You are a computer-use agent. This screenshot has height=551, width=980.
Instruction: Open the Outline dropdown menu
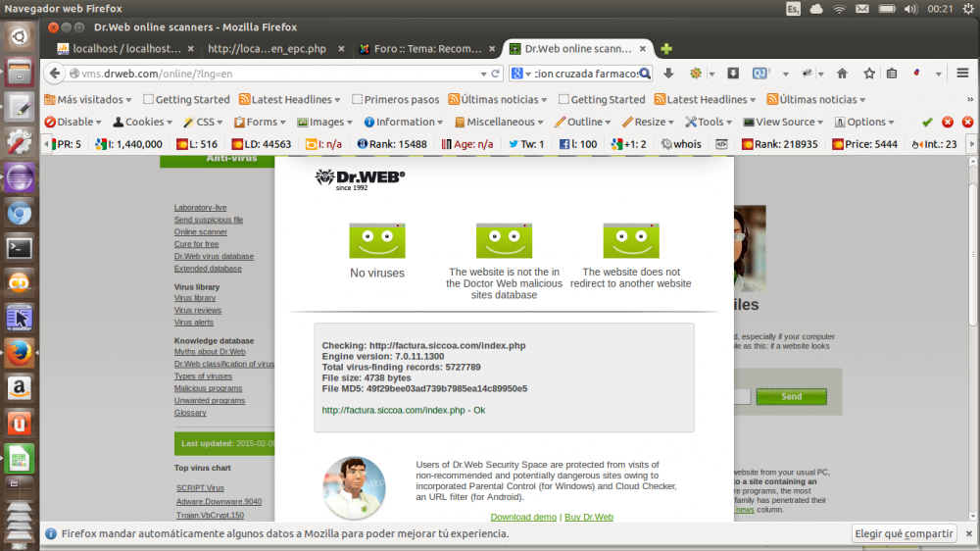[x=582, y=122]
